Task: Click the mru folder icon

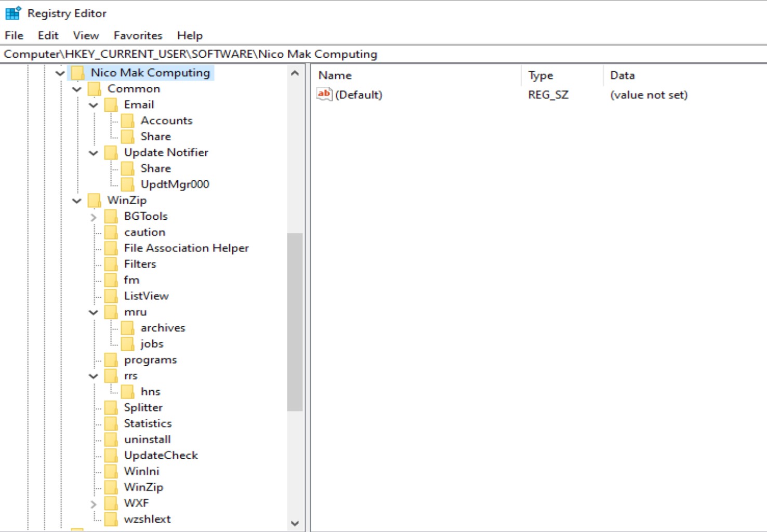Action: [x=111, y=312]
